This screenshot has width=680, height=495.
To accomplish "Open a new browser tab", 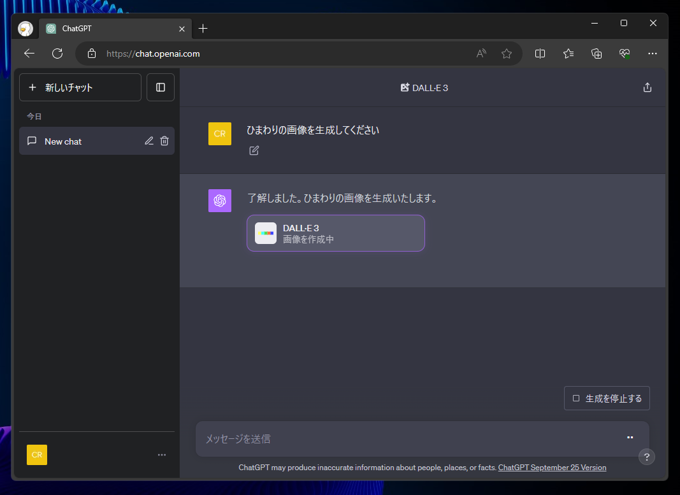I will tap(203, 29).
